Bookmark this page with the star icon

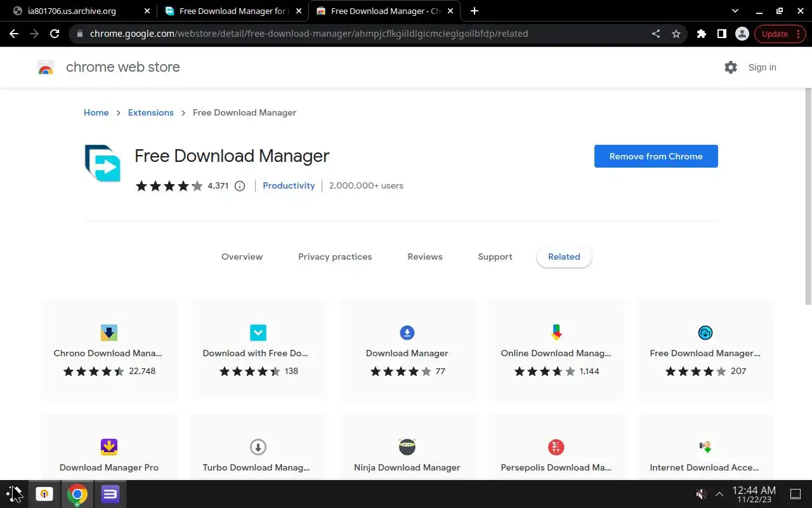point(676,34)
